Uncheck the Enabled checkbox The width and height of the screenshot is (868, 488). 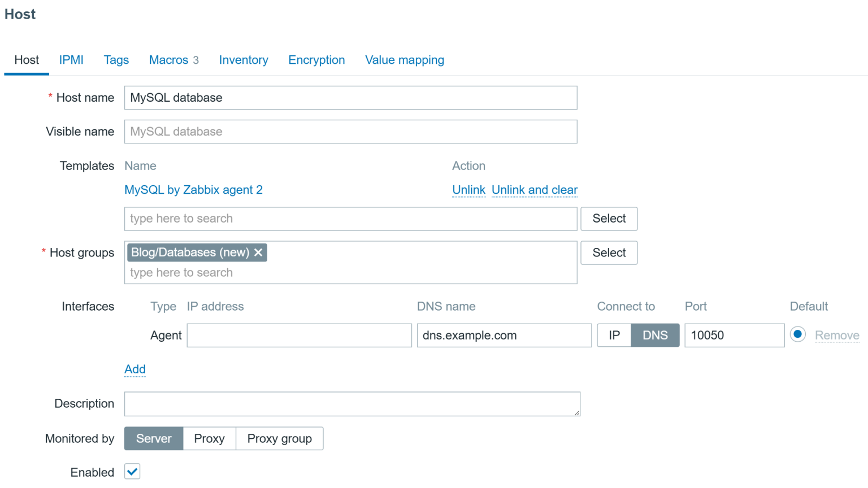(132, 472)
